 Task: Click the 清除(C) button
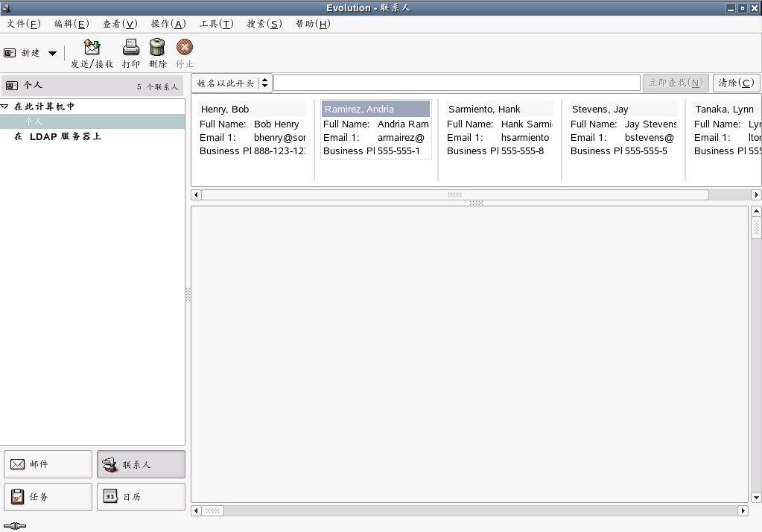coord(736,83)
